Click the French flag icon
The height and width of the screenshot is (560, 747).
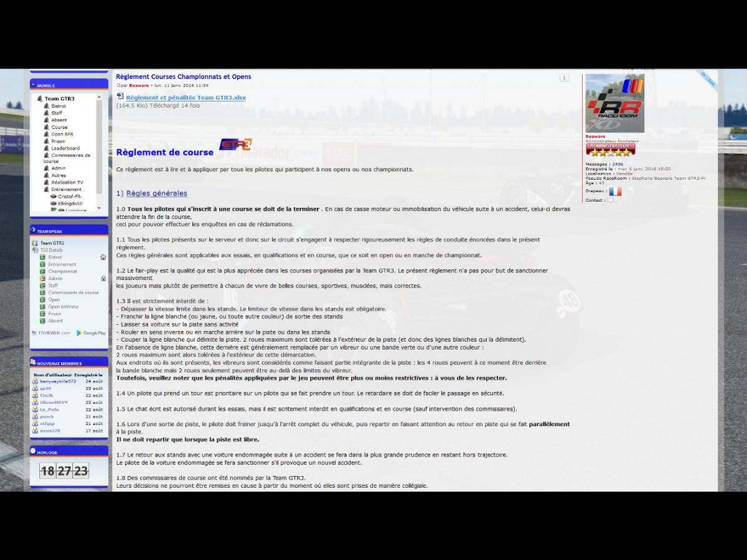[x=615, y=192]
